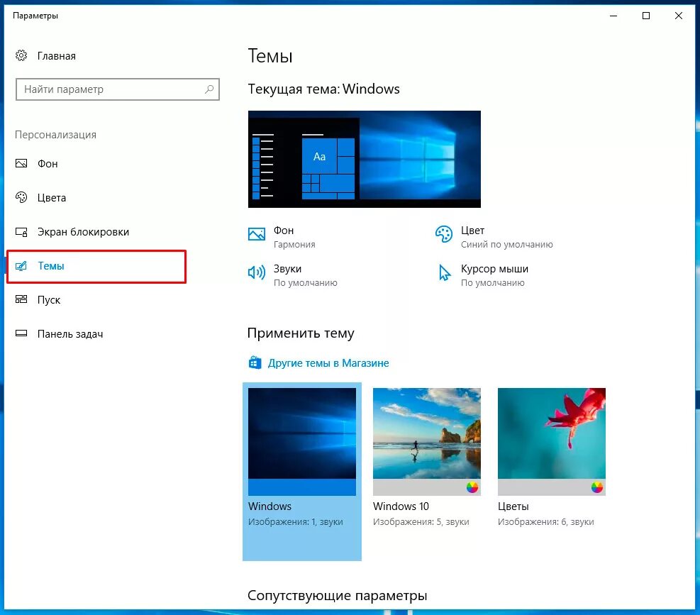Click Изображения: 6, звуки text
The width and height of the screenshot is (700, 615).
[546, 521]
